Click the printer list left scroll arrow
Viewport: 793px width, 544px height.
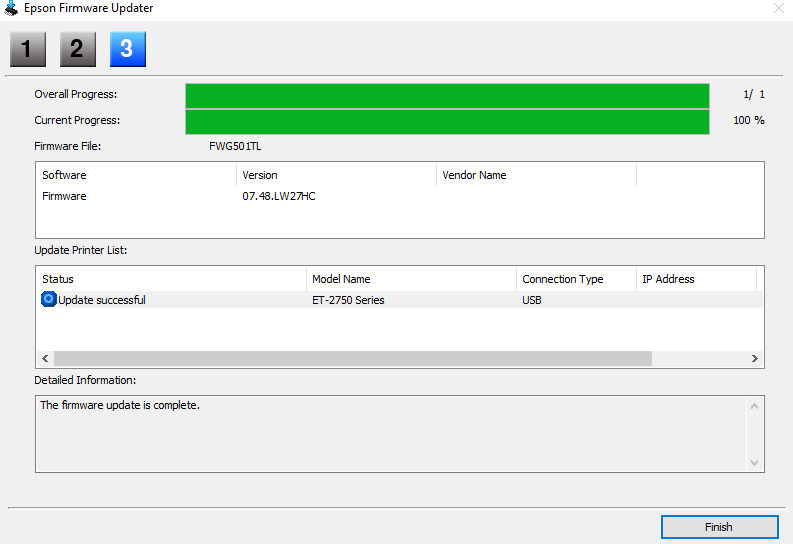(45, 358)
